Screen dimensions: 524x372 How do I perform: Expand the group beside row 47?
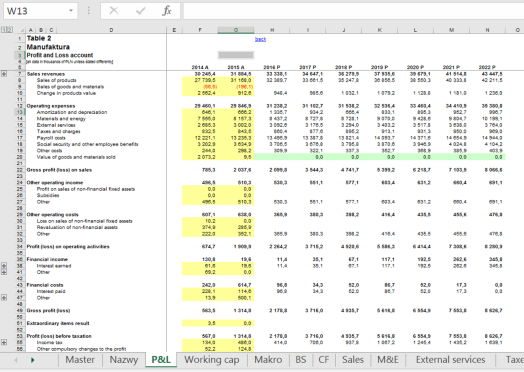pos(4,297)
